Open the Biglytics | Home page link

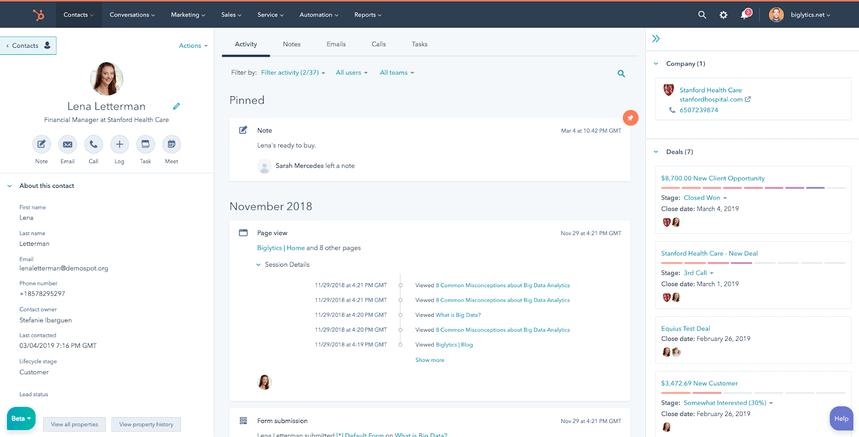(x=281, y=248)
